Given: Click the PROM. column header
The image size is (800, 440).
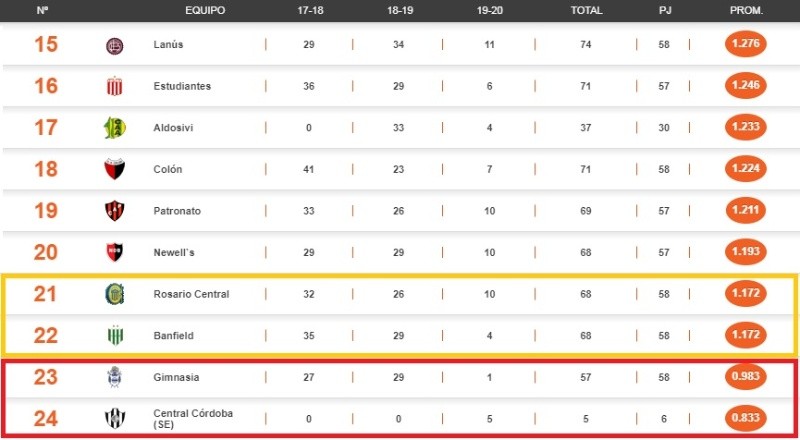Looking at the screenshot, I should tap(746, 10).
